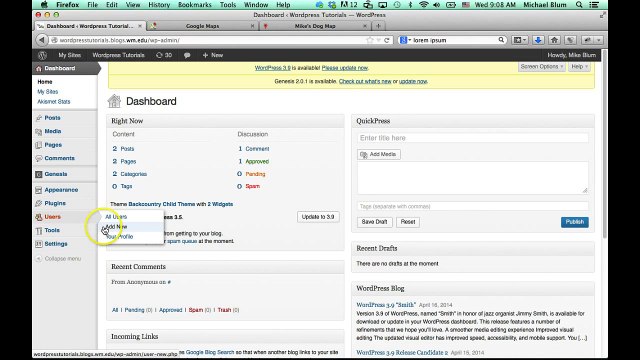Open Users in the sidebar
The width and height of the screenshot is (640, 360).
53,217
